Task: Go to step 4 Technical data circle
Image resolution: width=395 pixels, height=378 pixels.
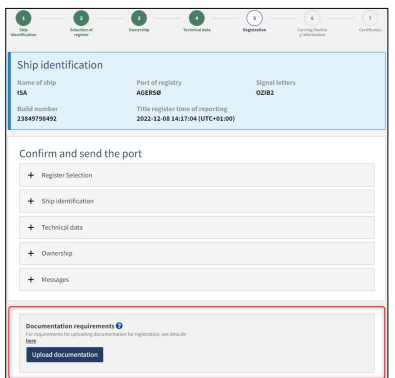Action: [x=197, y=18]
